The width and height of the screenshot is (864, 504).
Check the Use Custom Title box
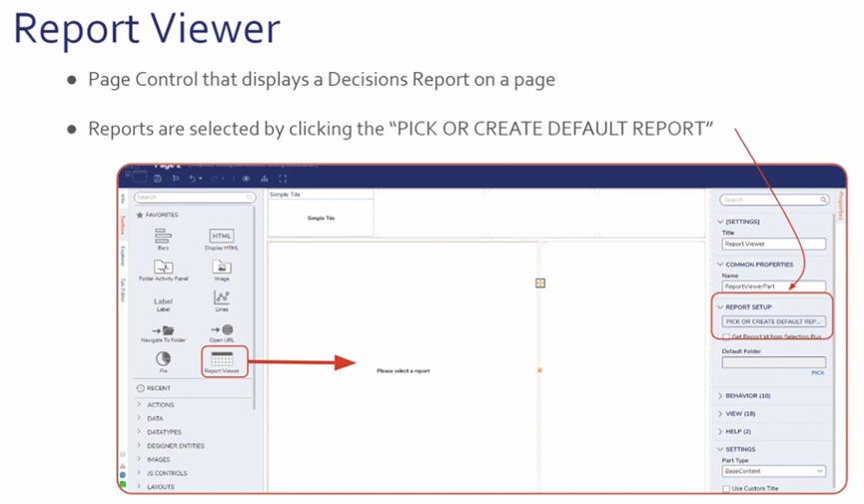(726, 489)
